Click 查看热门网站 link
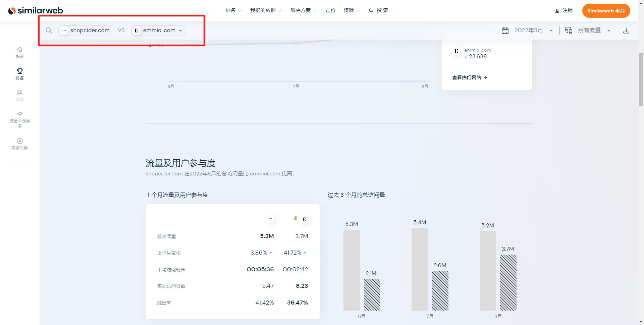Image resolution: width=644 pixels, height=325 pixels. point(470,77)
